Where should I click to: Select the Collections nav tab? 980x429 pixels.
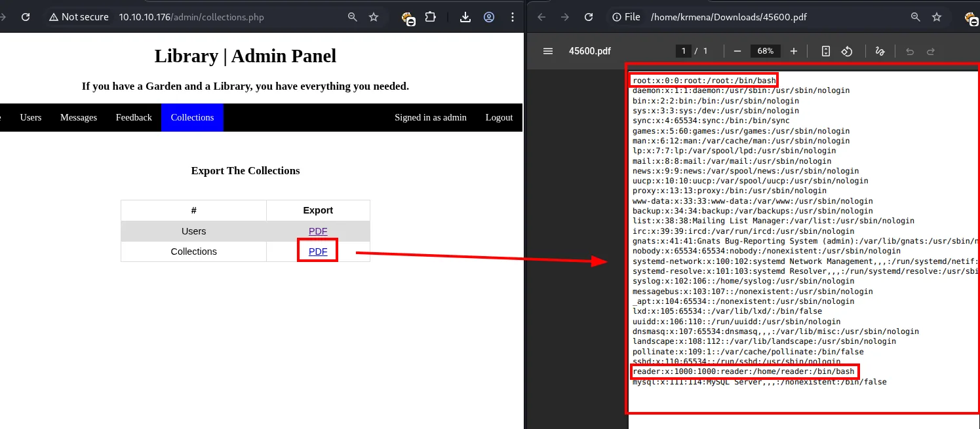pos(192,117)
